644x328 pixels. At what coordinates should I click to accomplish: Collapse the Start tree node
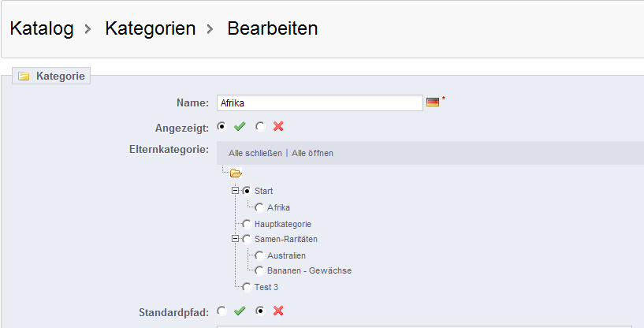235,191
